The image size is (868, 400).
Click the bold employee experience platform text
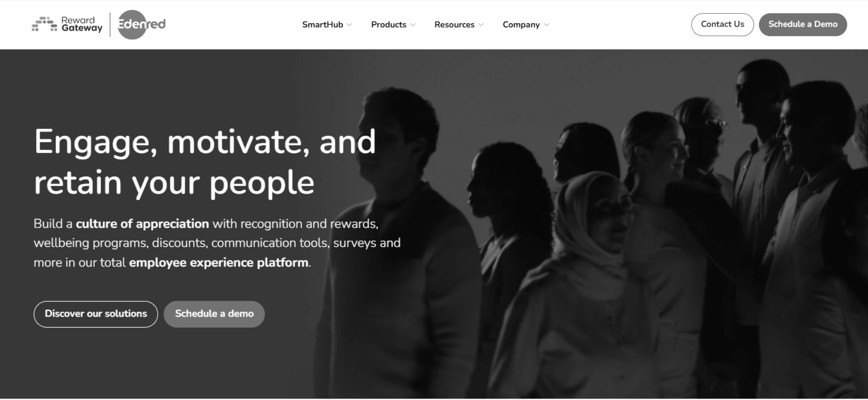click(x=219, y=262)
